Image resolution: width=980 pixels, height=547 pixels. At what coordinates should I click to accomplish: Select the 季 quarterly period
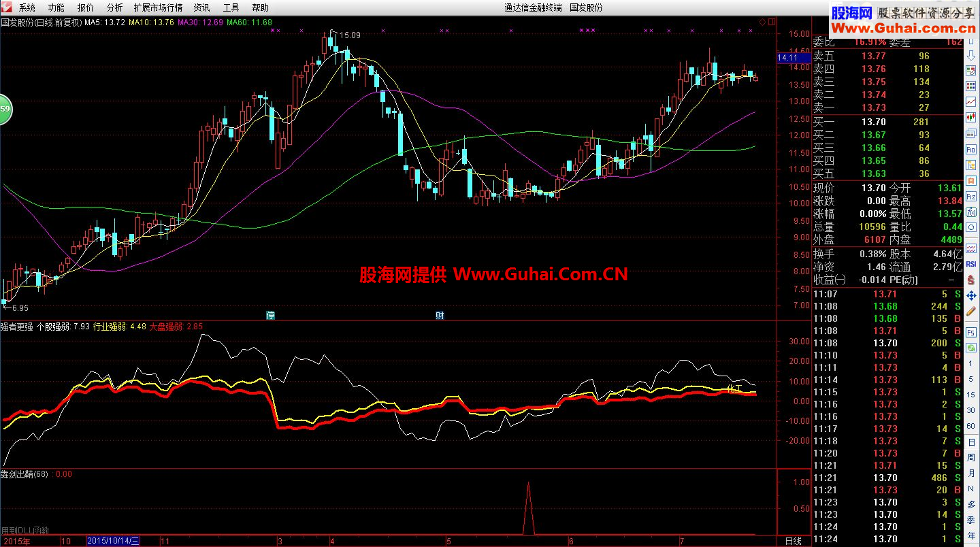(971, 520)
